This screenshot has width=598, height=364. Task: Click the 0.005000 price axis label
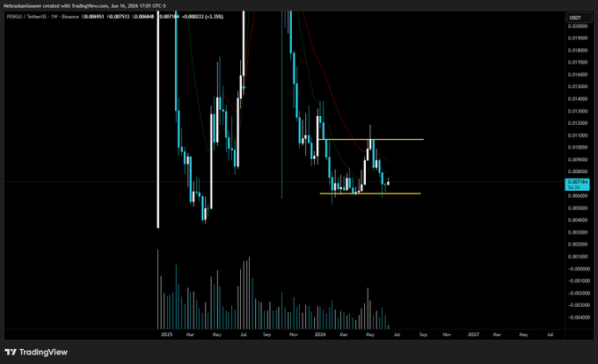[x=578, y=208]
